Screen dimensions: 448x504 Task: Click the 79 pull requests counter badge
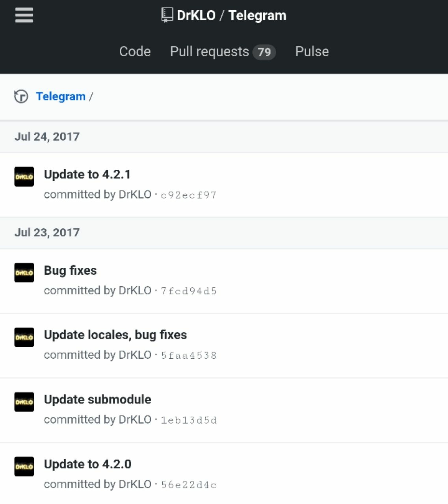264,52
